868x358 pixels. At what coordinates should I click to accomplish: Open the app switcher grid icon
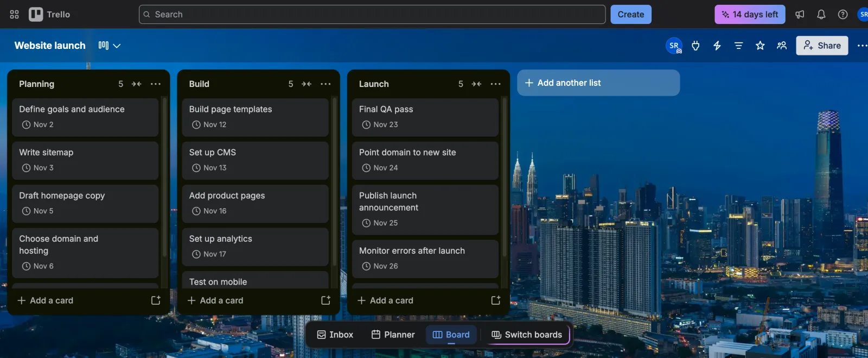point(15,15)
